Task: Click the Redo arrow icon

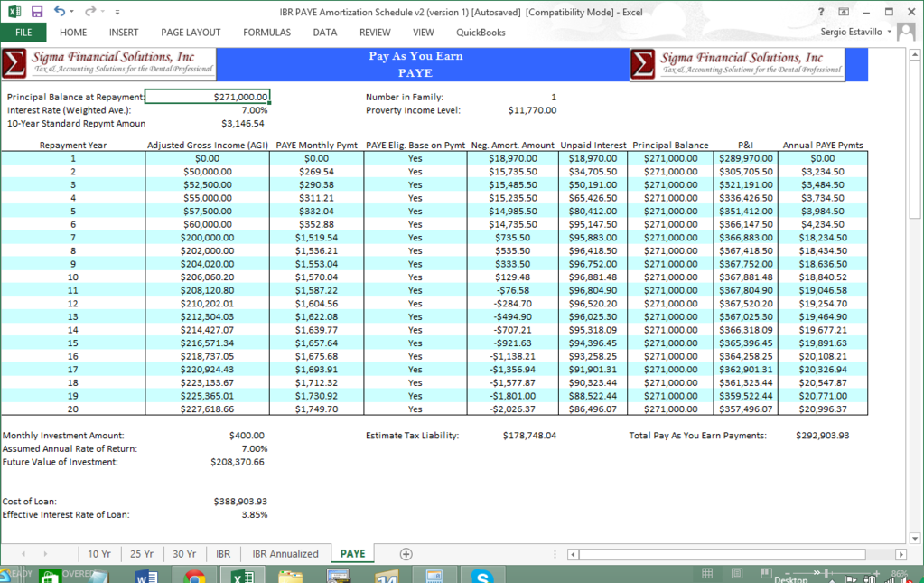Action: tap(90, 11)
